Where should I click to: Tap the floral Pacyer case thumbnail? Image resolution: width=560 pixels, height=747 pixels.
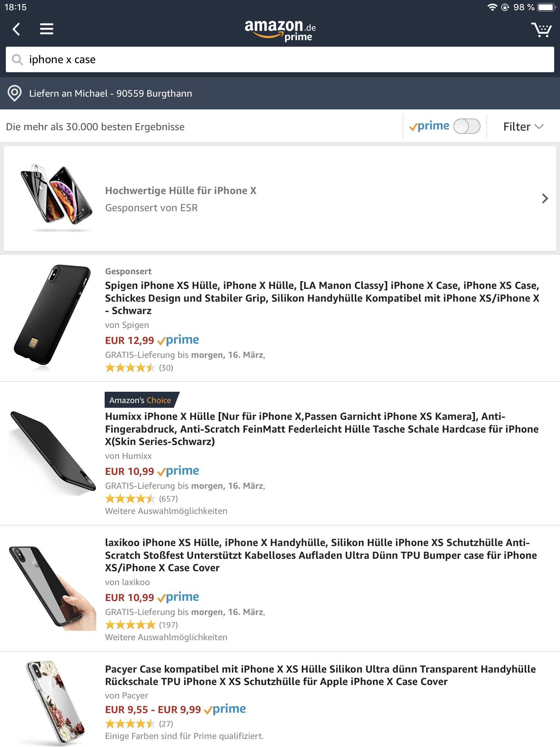[x=55, y=703]
